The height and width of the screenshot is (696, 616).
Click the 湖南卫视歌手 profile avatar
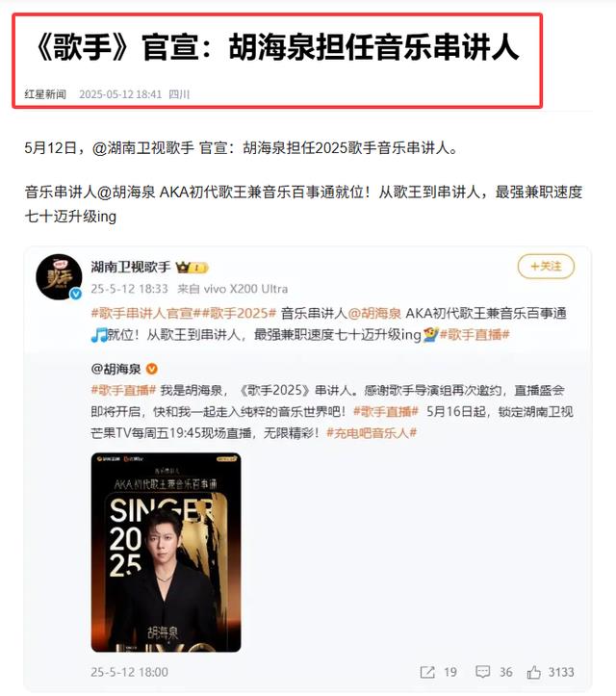pos(59,277)
